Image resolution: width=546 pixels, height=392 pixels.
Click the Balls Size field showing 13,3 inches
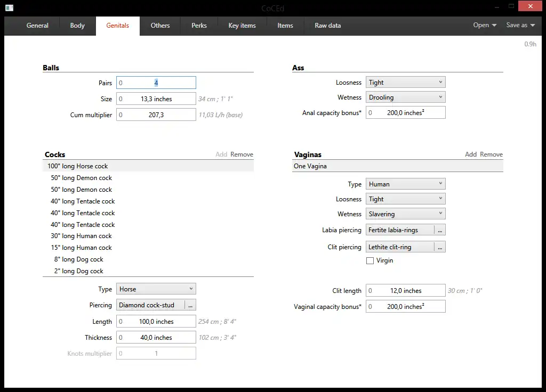(156, 99)
